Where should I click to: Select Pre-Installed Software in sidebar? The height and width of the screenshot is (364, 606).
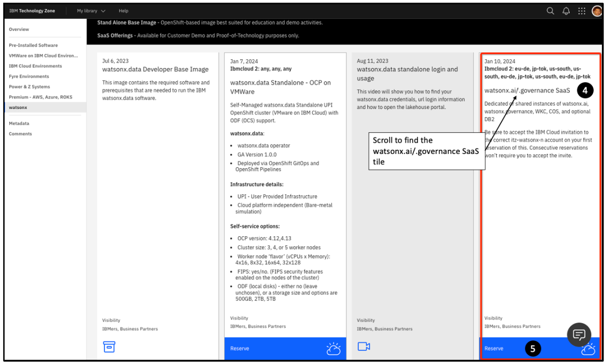33,45
